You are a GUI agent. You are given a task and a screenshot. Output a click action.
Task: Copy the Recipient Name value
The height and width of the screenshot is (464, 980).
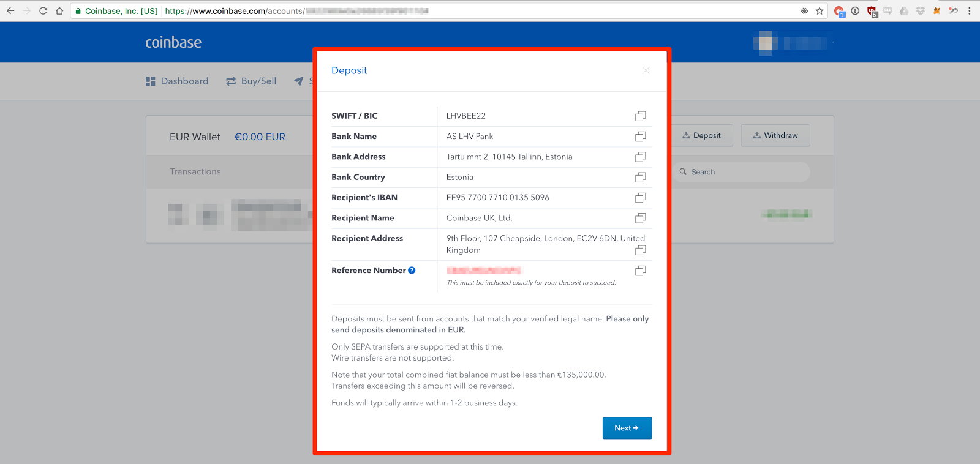point(640,218)
